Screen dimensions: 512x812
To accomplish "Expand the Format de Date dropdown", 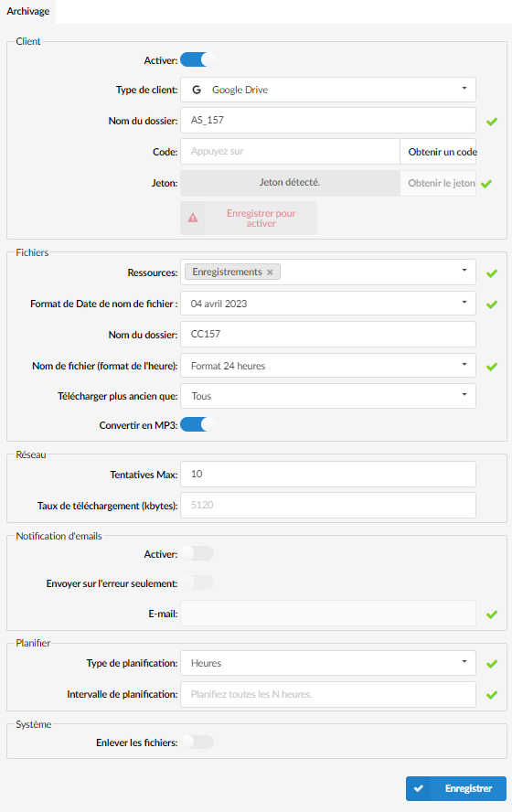I will pyautogui.click(x=328, y=304).
